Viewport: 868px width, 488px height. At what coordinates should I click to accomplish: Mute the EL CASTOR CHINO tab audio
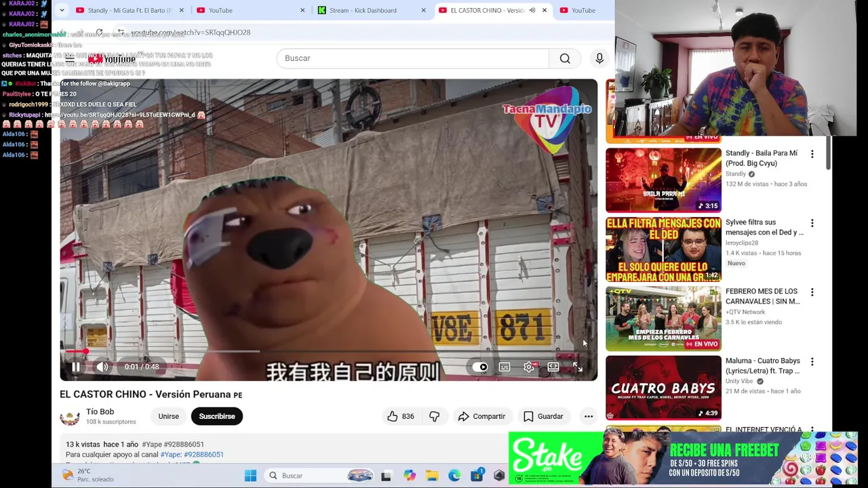(x=532, y=10)
